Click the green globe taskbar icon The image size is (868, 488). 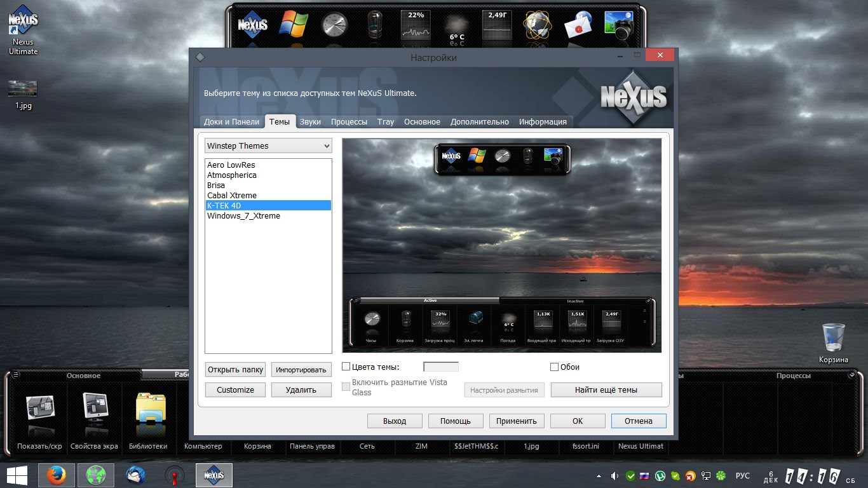[x=96, y=475]
